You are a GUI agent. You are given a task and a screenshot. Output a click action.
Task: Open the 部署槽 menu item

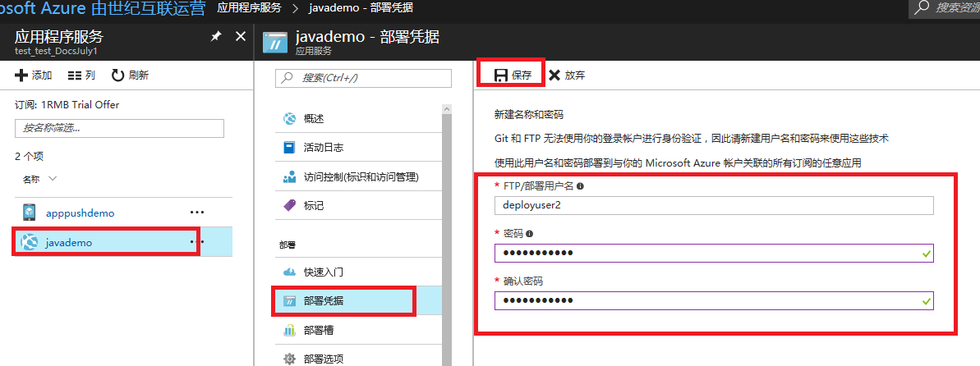pyautogui.click(x=357, y=330)
